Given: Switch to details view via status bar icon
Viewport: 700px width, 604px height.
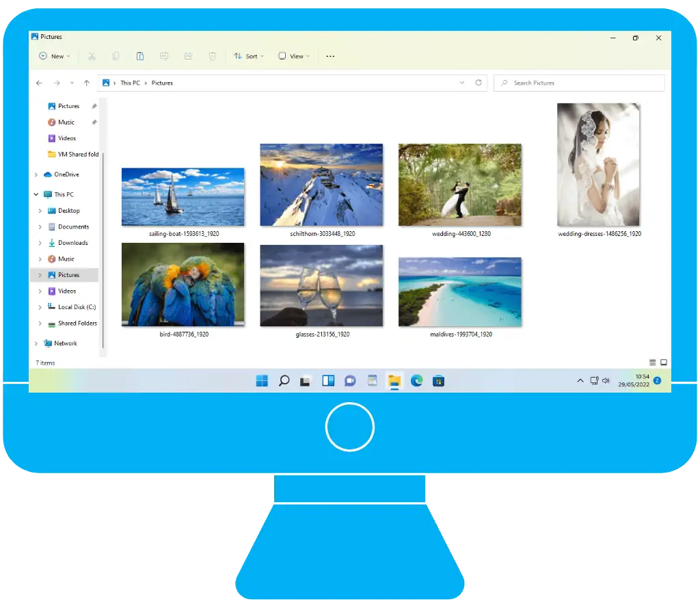Looking at the screenshot, I should point(652,361).
